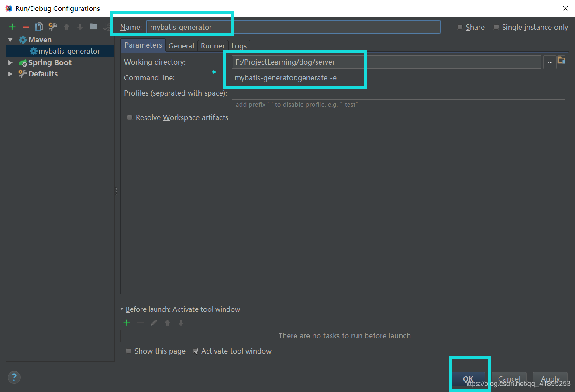Image resolution: width=575 pixels, height=392 pixels.
Task: Click the Defaults wrench icon in tree
Action: [x=23, y=74]
